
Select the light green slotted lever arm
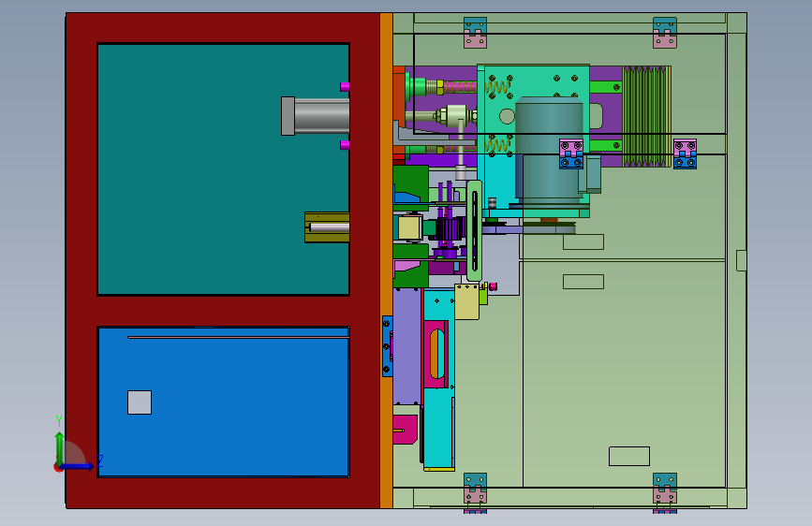tap(474, 231)
